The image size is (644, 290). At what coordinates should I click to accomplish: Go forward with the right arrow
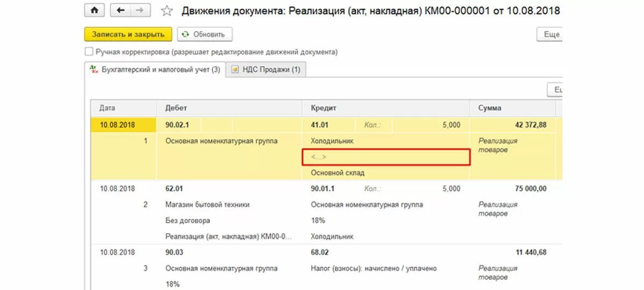[x=140, y=11]
